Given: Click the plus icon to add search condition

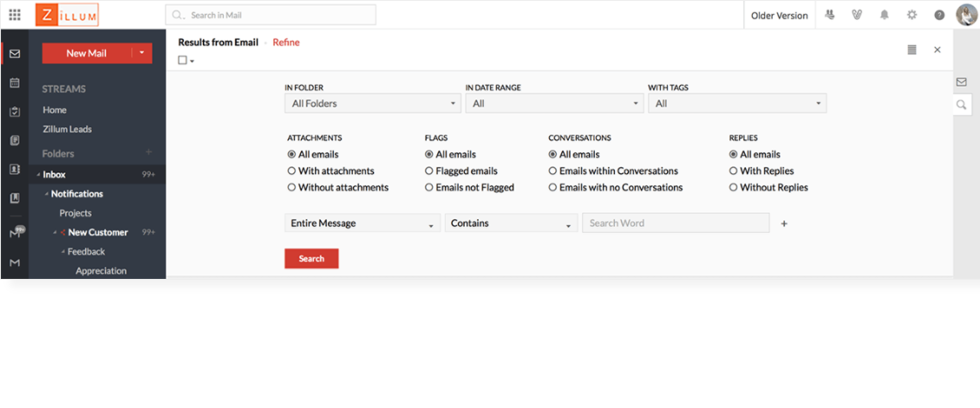Looking at the screenshot, I should (784, 223).
